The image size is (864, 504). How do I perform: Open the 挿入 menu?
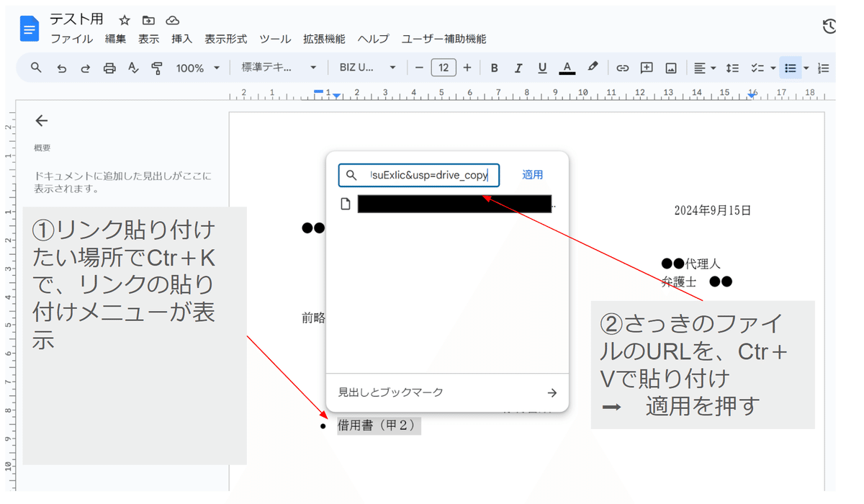coord(181,39)
